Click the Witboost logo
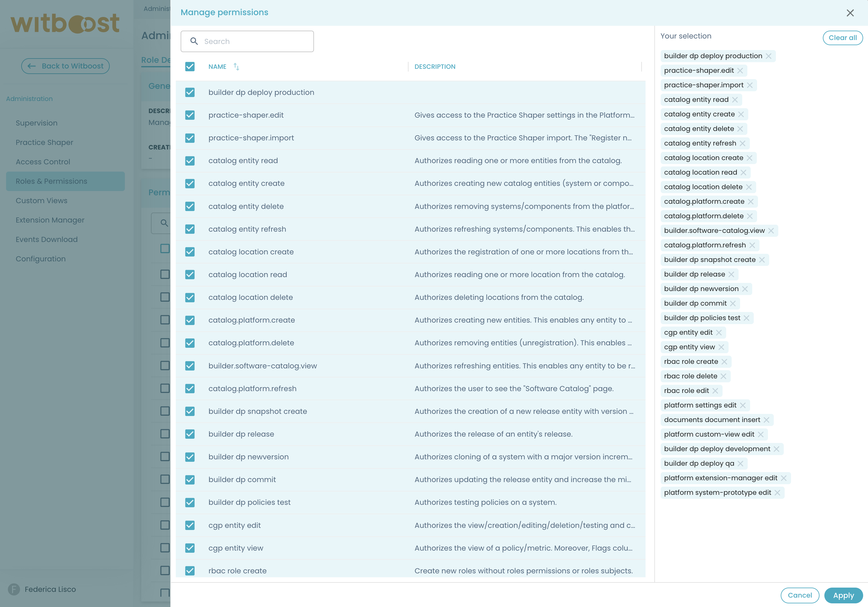Viewport: 868px width, 607px height. click(65, 23)
